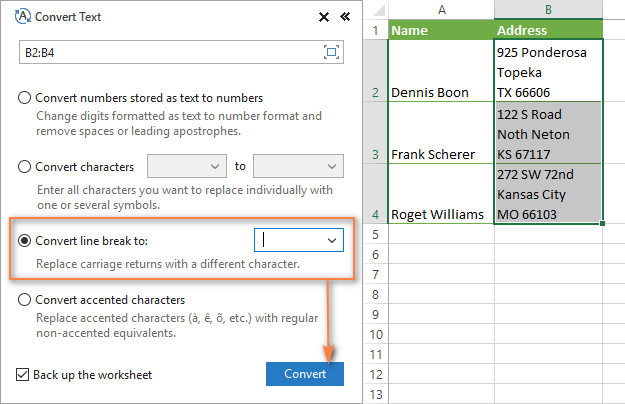Collapse the pane with double-chevron icon
Screen dimensions: 625x404
pyautogui.click(x=344, y=17)
